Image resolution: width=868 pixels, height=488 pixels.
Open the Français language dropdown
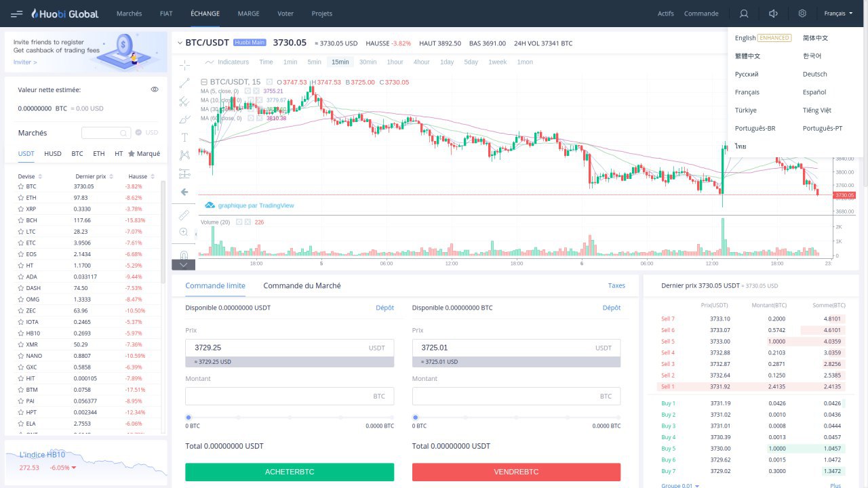tap(839, 14)
